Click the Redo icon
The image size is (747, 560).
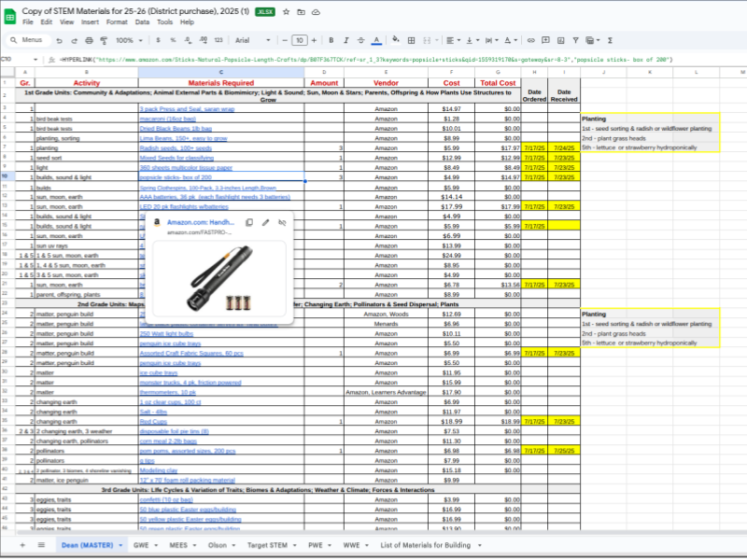tap(74, 40)
